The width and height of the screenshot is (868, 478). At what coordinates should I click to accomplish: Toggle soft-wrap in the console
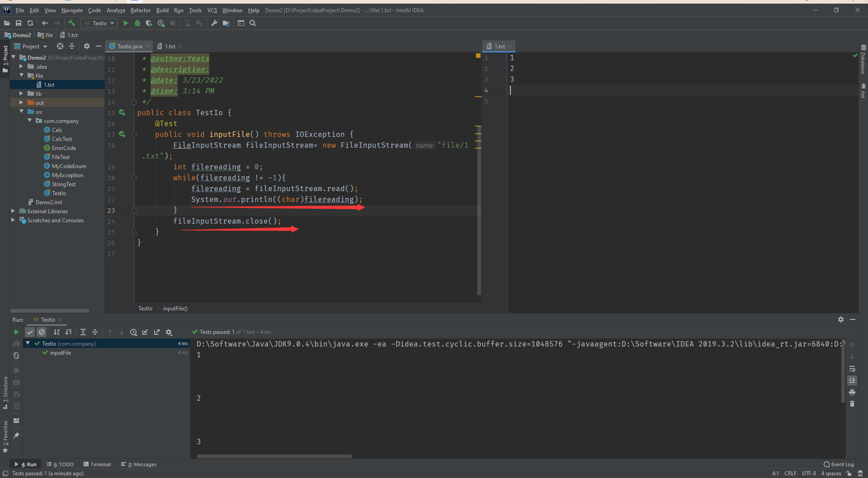click(852, 369)
